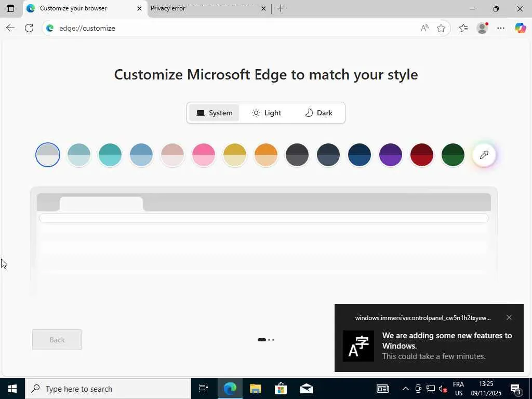Image resolution: width=532 pixels, height=399 pixels.
Task: Open the custom color eyedropper picker
Action: click(x=484, y=155)
